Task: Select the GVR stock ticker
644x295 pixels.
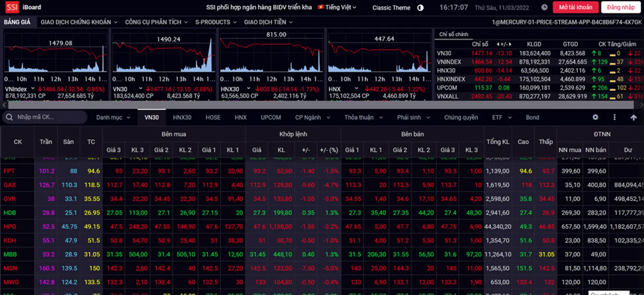Action: pos(10,199)
